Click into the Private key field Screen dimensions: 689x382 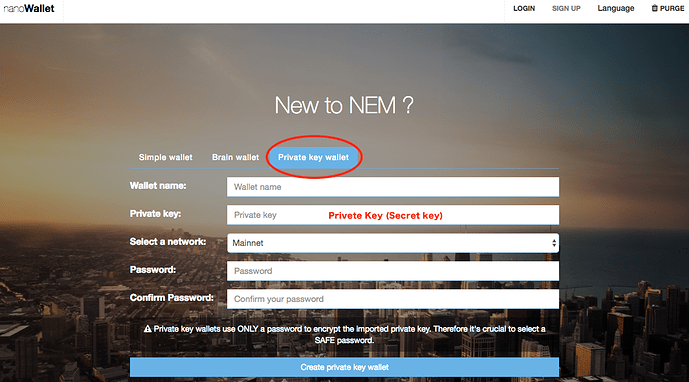pyautogui.click(x=393, y=215)
